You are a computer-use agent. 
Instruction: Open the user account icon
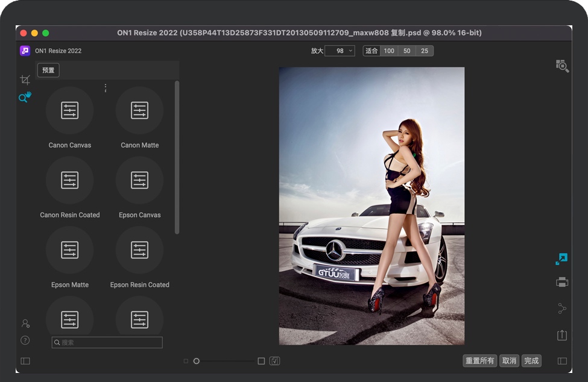pyautogui.click(x=25, y=324)
